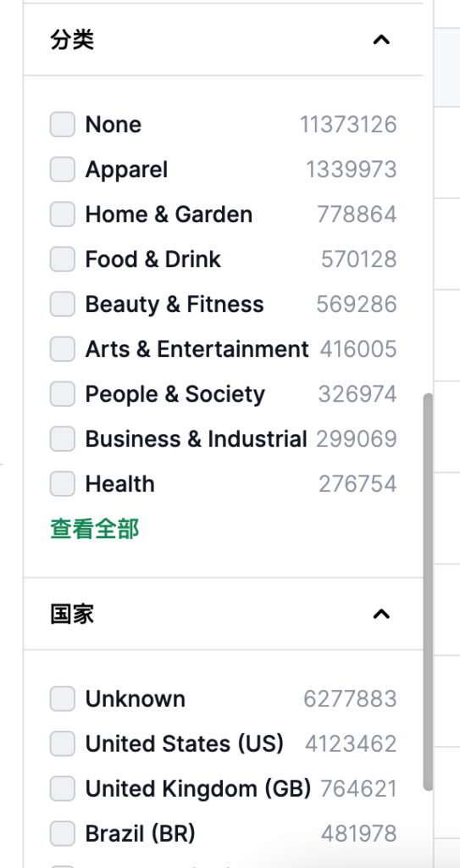Click the 国家 section header
The width and height of the screenshot is (460, 868).
tap(223, 614)
